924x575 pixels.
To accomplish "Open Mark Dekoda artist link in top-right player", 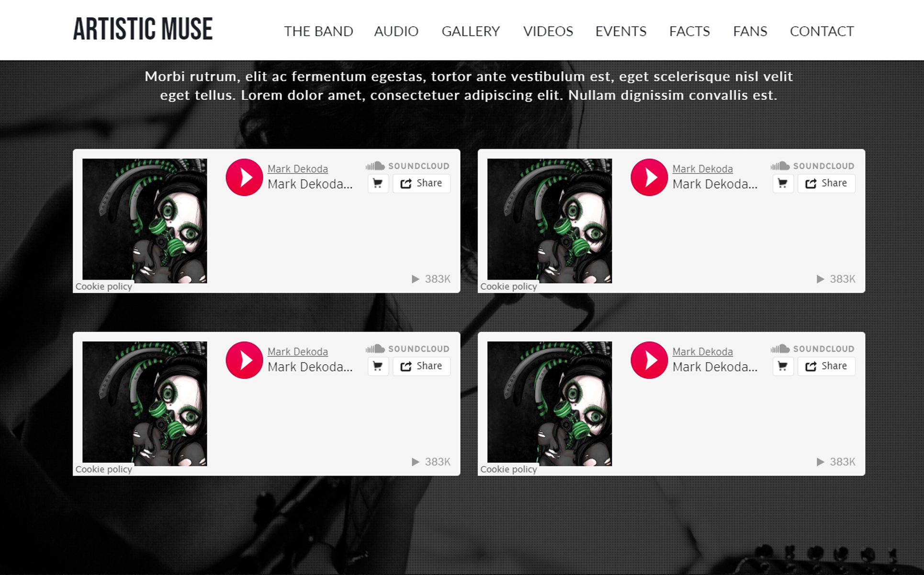I will click(x=702, y=169).
